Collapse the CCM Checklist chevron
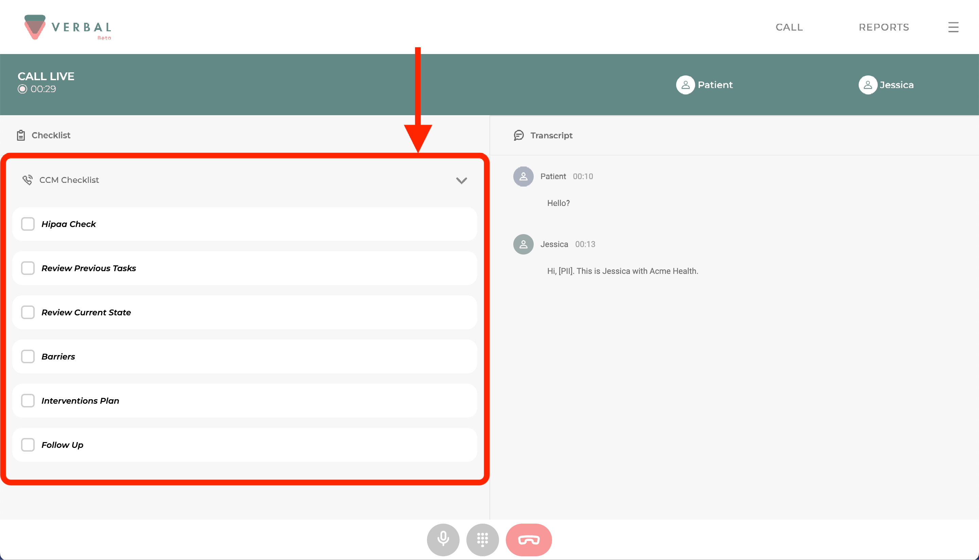 (461, 180)
